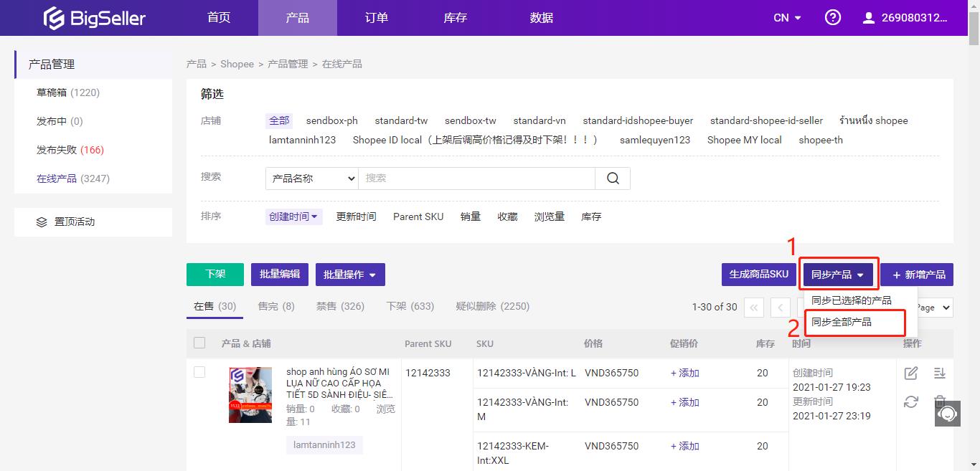Switch to the 在售 (30) tab
Screen dimensions: 980x471
(x=215, y=306)
